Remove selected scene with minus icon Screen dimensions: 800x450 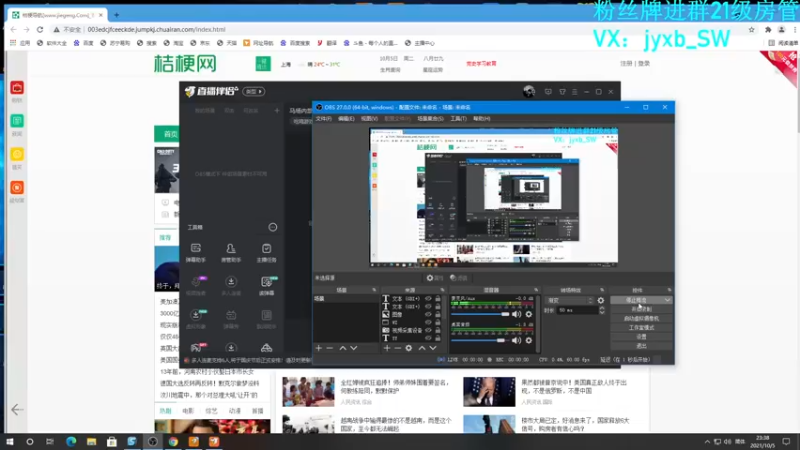pos(330,348)
